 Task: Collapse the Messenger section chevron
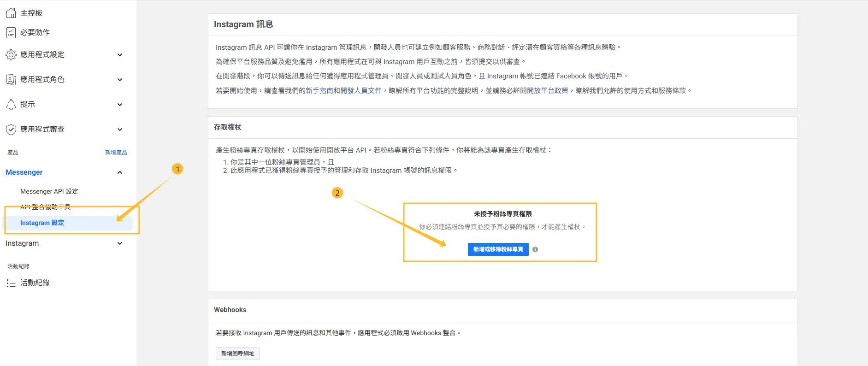(120, 172)
